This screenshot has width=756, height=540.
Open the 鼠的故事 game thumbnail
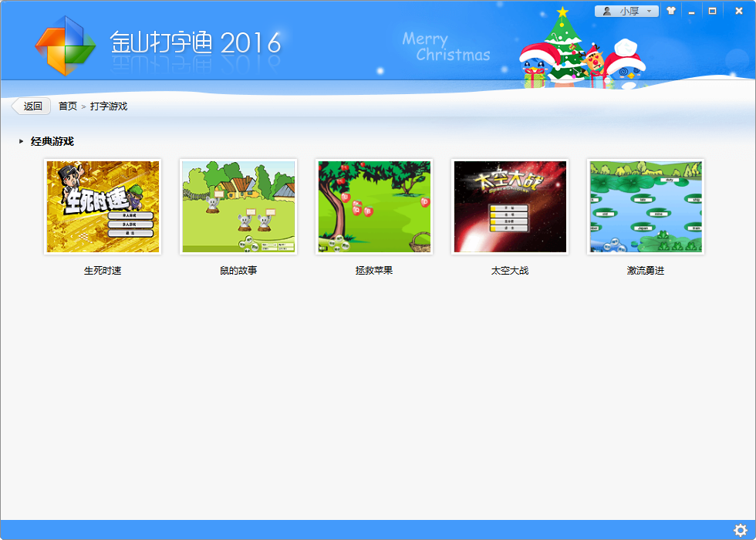[238, 207]
